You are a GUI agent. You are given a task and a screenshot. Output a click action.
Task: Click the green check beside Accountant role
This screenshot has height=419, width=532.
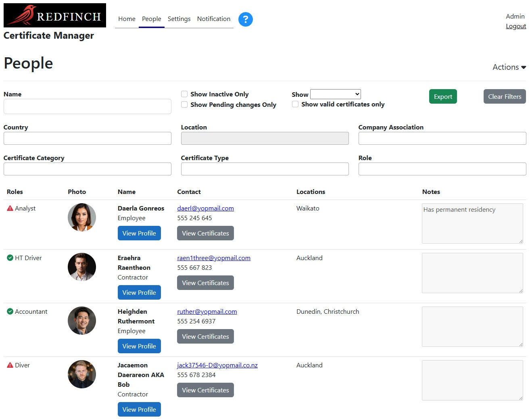(10, 311)
